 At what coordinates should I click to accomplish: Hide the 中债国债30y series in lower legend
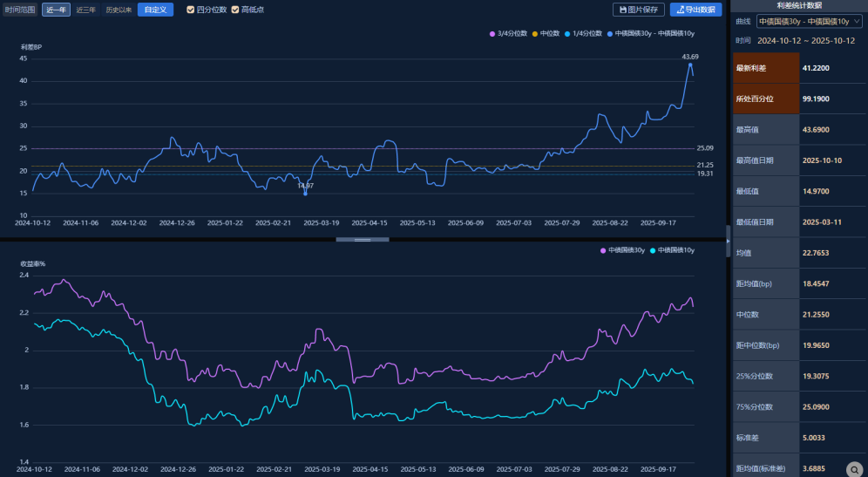tap(602, 250)
